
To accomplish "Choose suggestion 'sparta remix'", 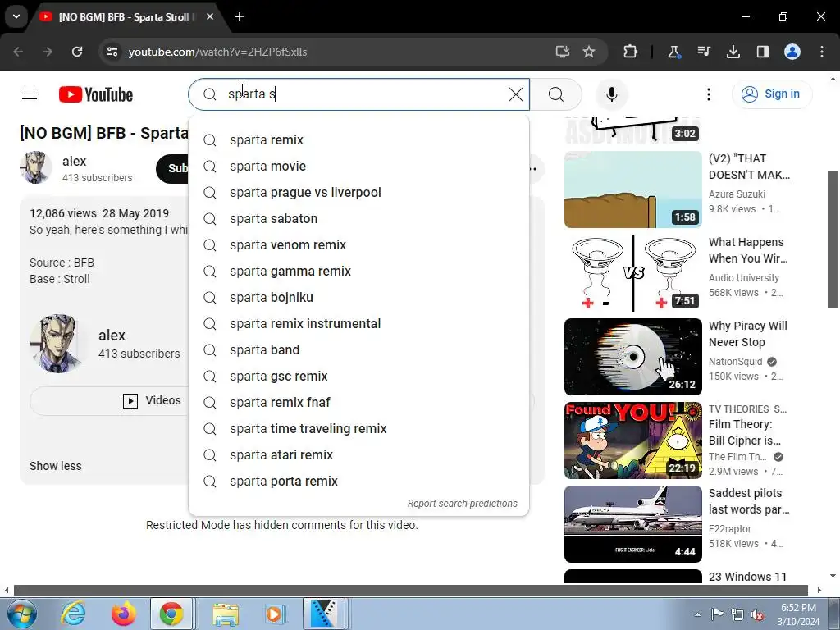I will 359,139.
